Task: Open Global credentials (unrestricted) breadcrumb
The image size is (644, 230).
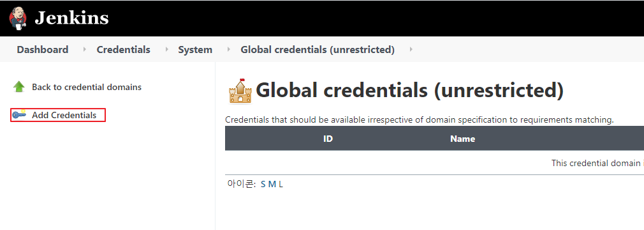Action: click(x=318, y=49)
